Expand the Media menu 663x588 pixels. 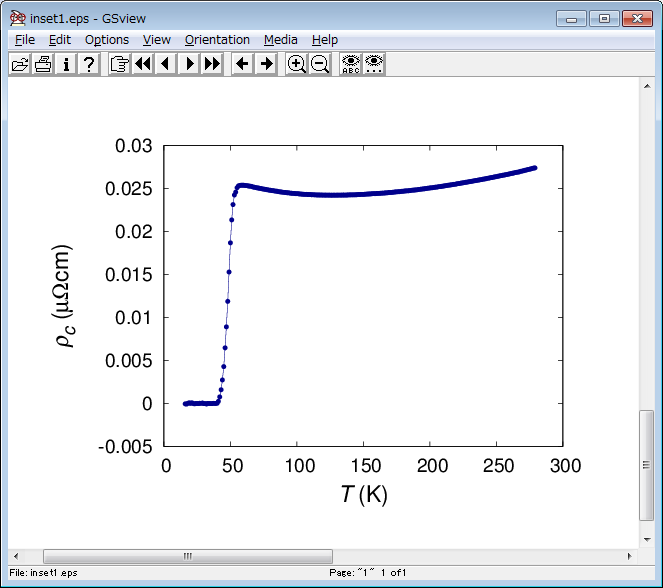point(281,40)
